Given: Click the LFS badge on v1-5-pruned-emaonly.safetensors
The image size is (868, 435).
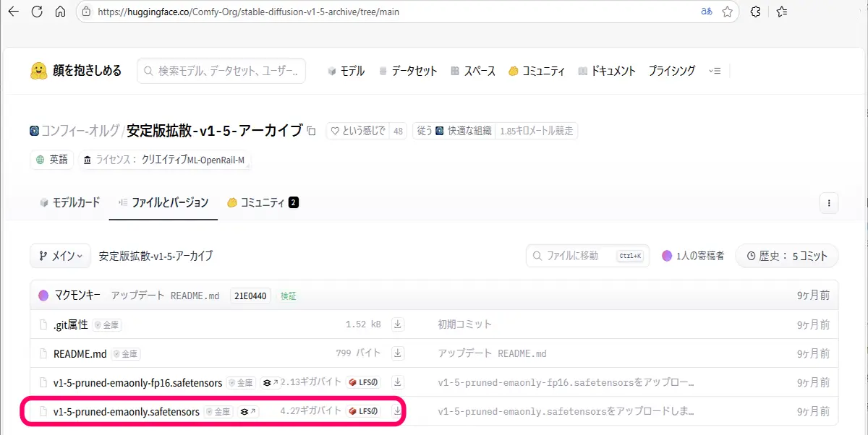Looking at the screenshot, I should [x=364, y=411].
